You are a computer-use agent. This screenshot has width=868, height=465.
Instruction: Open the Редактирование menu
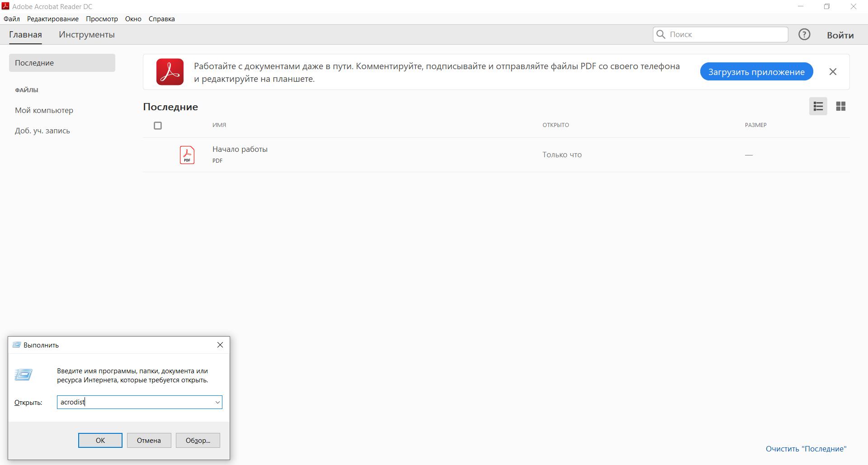(53, 19)
